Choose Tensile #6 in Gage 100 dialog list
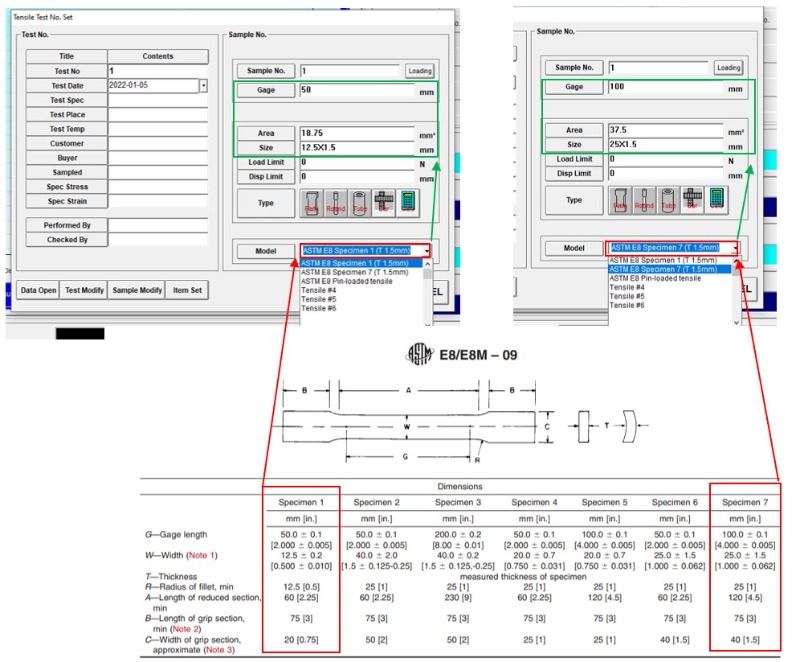Image resolution: width=800 pixels, height=662 pixels. click(627, 305)
